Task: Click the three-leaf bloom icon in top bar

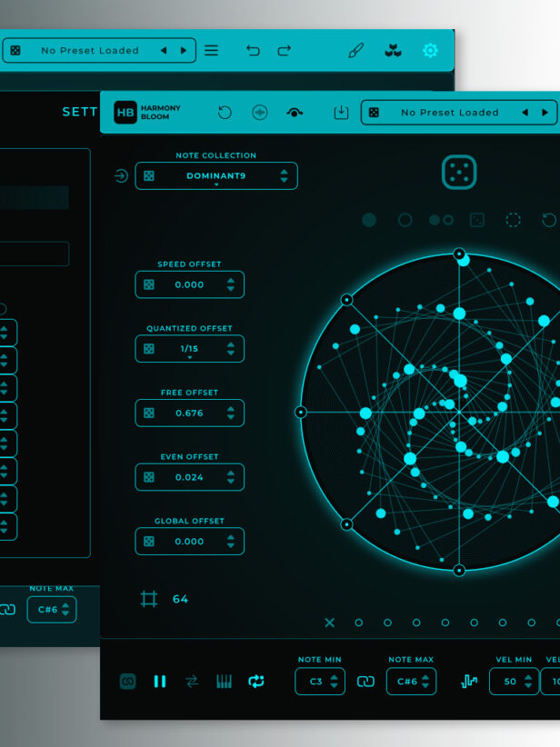Action: point(393,50)
